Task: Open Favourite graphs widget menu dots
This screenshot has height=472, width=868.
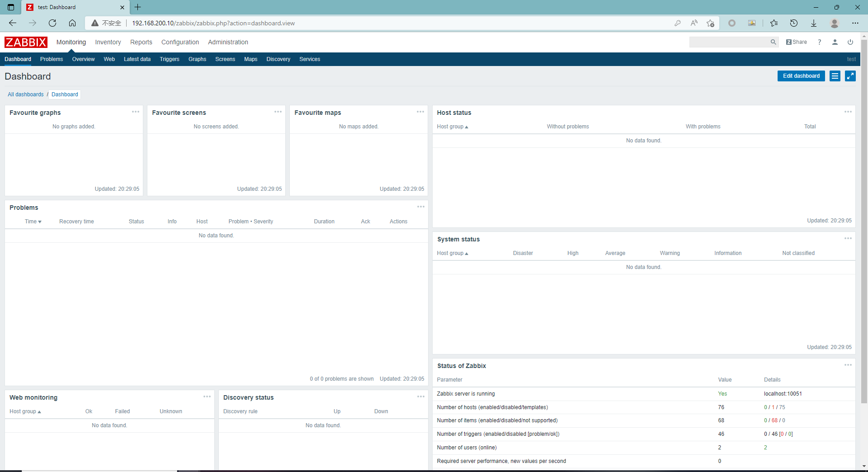Action: pyautogui.click(x=136, y=112)
